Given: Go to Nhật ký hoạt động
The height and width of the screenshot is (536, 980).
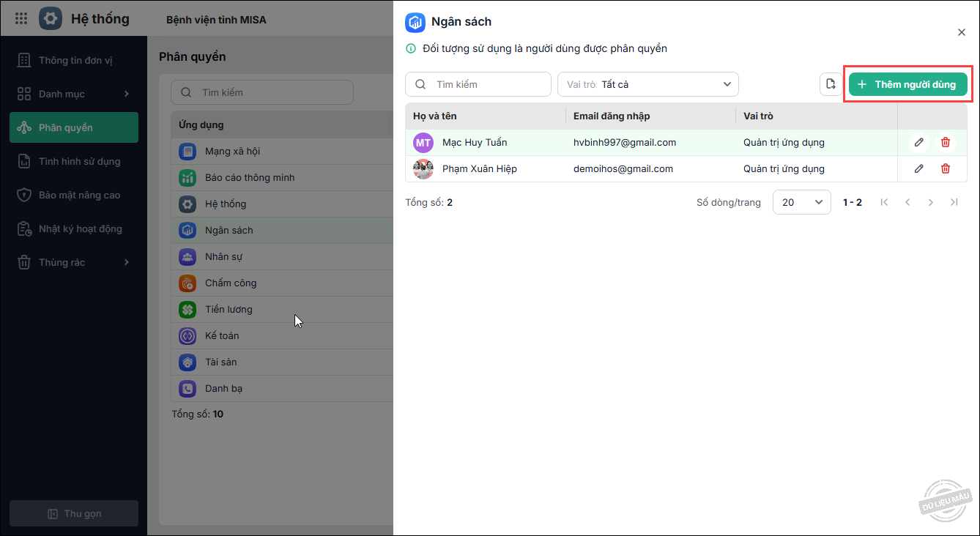Looking at the screenshot, I should point(80,228).
